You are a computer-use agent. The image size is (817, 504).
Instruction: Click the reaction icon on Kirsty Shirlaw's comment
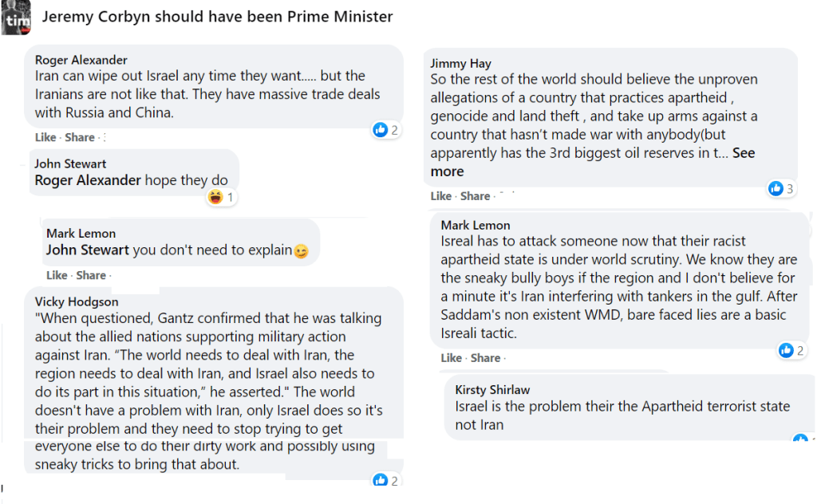(x=799, y=439)
